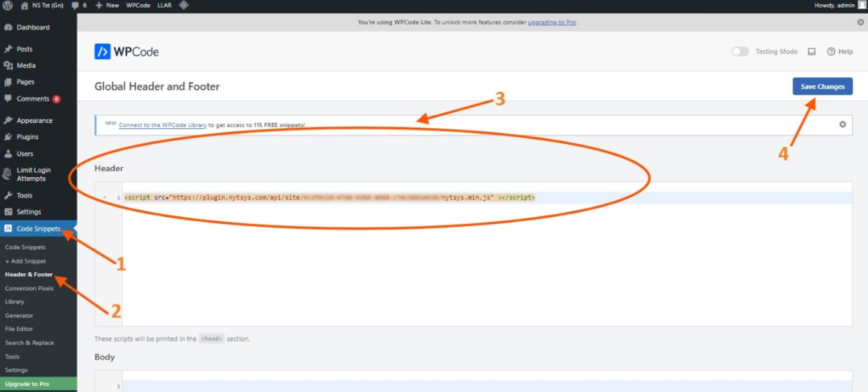Select + Add Snippet submenu item
Screen dimensions: 868x392
(x=26, y=261)
